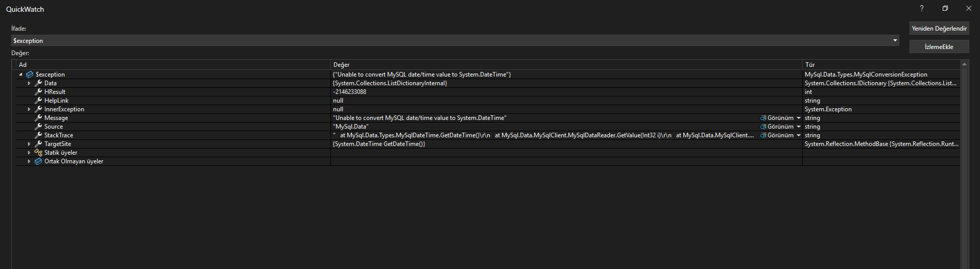Expand the Statik üyeler node
The image size is (980, 269).
(x=29, y=153)
